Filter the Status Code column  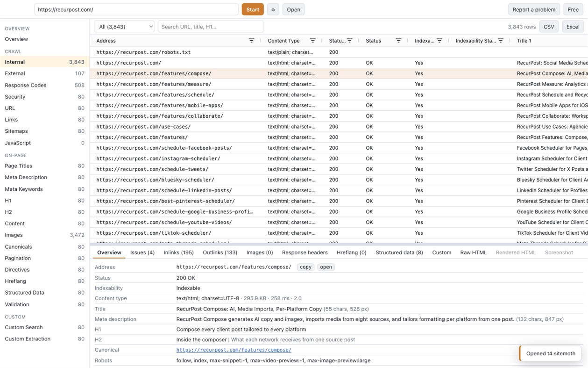pyautogui.click(x=349, y=41)
